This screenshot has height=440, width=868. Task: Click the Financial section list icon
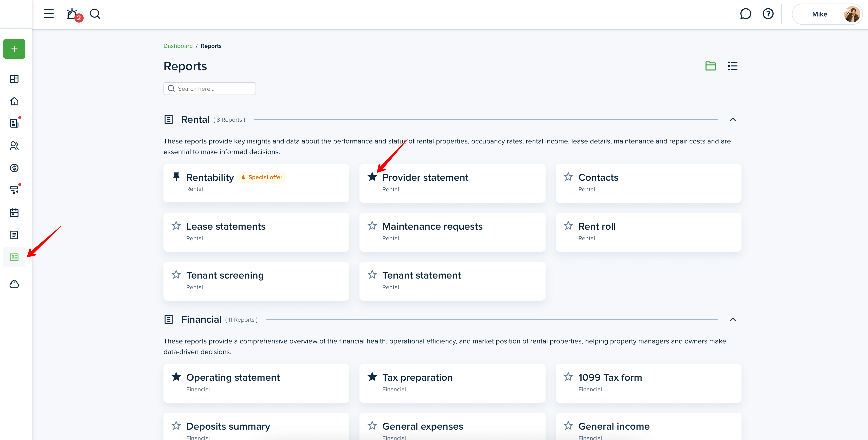pyautogui.click(x=169, y=319)
